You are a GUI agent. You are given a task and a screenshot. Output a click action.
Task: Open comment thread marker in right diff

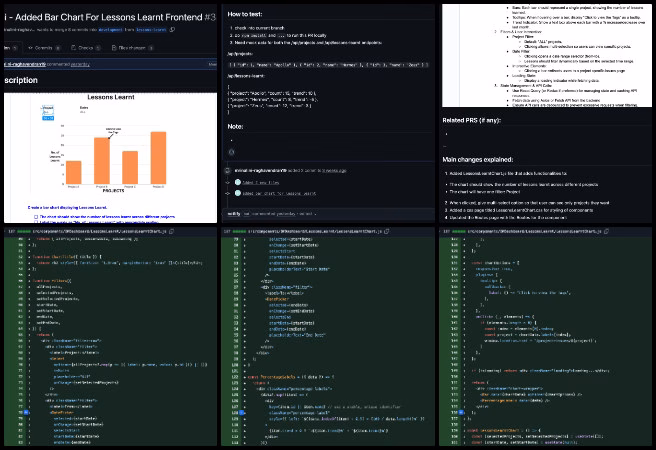pos(461,412)
